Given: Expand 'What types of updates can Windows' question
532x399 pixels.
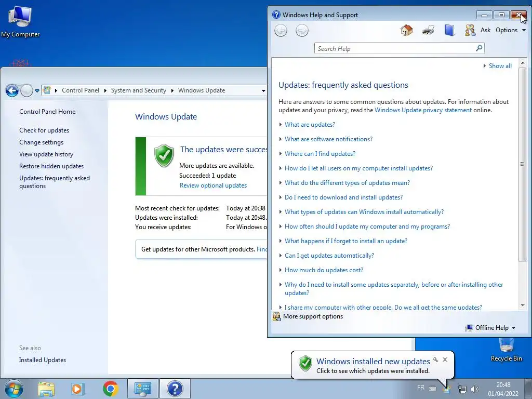Looking at the screenshot, I should click(364, 212).
